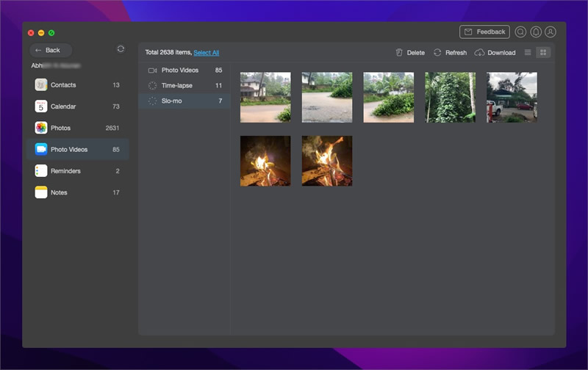Open the Reminders category
Screen dimensions: 588x370
[78, 171]
